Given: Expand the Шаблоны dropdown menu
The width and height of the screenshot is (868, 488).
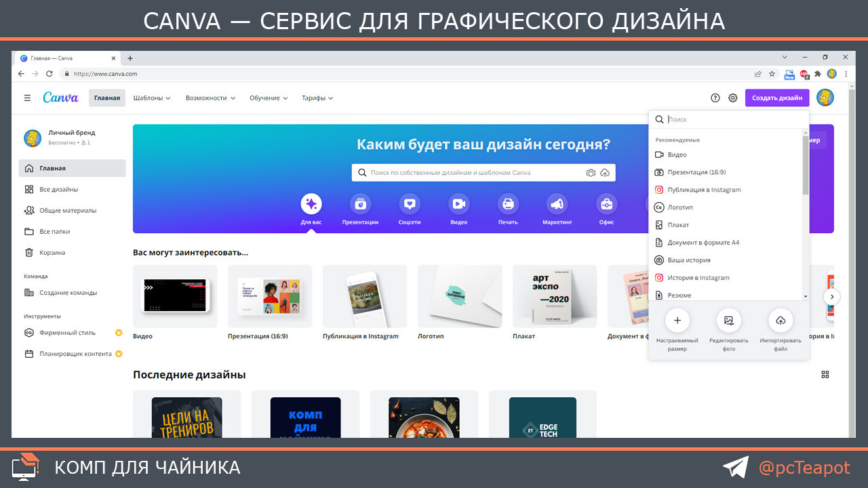Looking at the screenshot, I should (x=152, y=98).
